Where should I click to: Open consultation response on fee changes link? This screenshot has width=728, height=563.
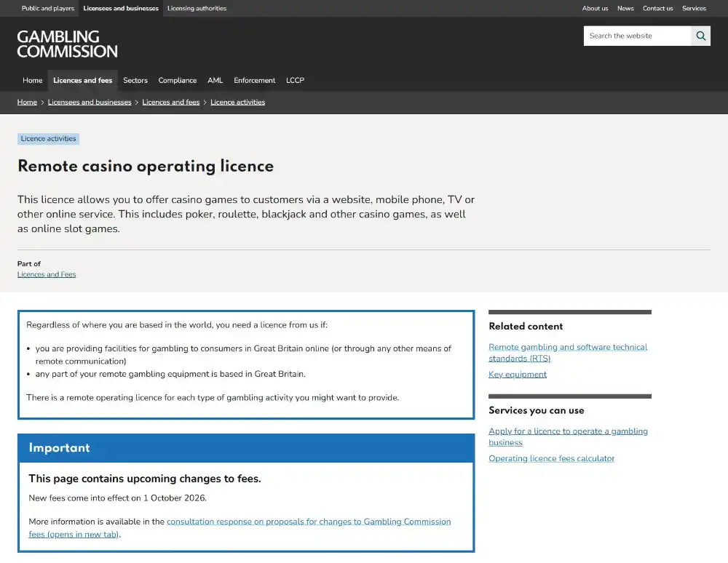click(240, 528)
